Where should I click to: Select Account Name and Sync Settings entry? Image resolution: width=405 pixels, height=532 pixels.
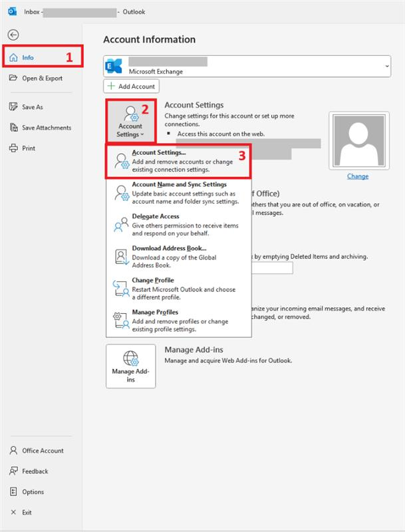(178, 193)
